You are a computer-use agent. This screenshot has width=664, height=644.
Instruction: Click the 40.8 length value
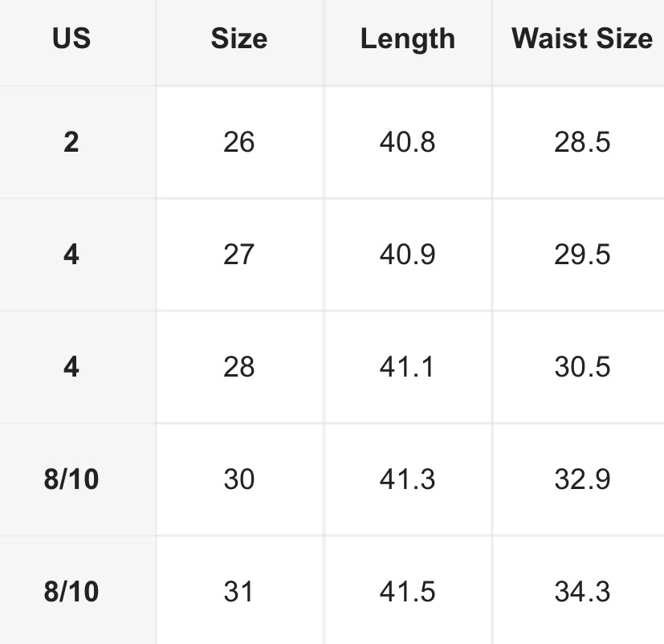coord(407,142)
